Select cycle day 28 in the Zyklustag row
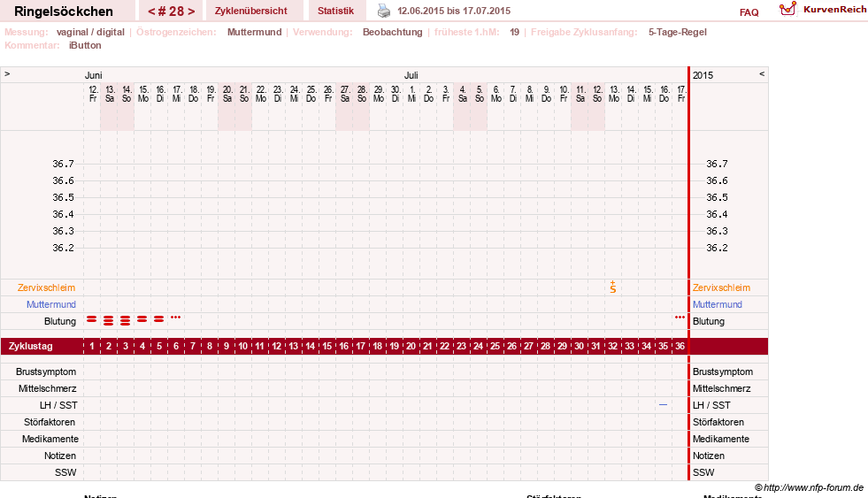This screenshot has height=498, width=868. 545,346
